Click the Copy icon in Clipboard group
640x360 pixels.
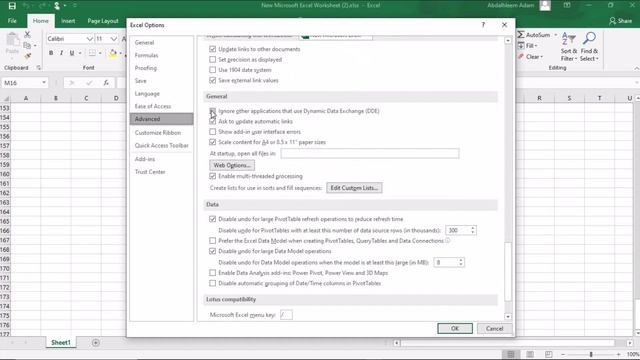(27, 45)
